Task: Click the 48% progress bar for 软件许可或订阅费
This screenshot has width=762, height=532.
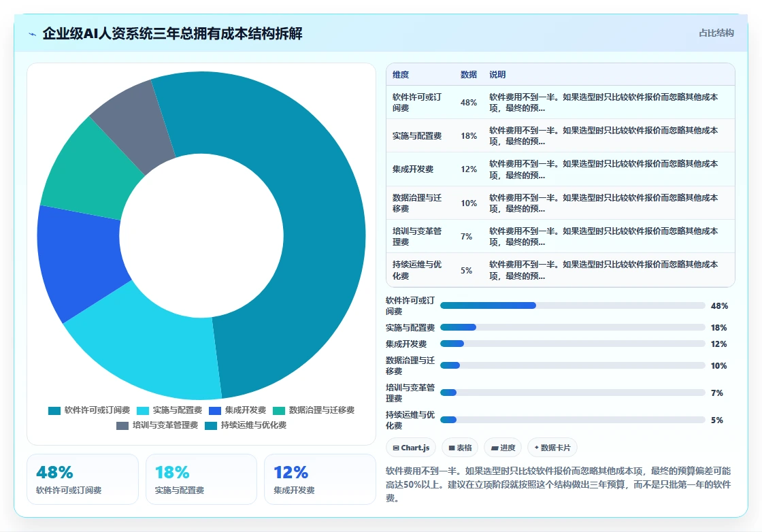Action: (572, 305)
